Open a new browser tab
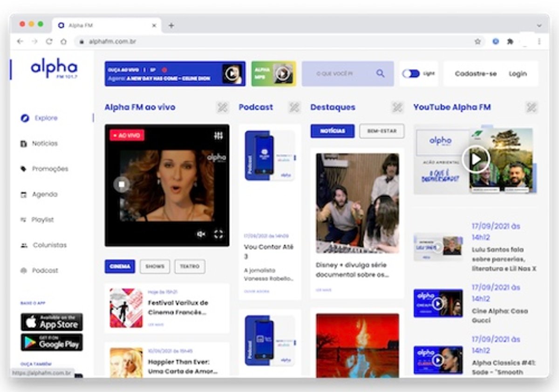Image resolution: width=559 pixels, height=392 pixels. pyautogui.click(x=171, y=26)
